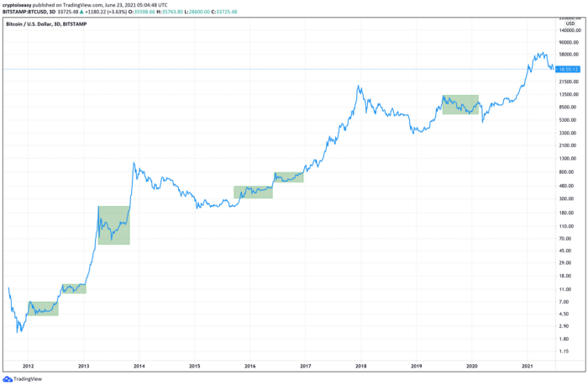Select the 2014 label on time axis
This screenshot has width=588, height=386.
pos(139,367)
